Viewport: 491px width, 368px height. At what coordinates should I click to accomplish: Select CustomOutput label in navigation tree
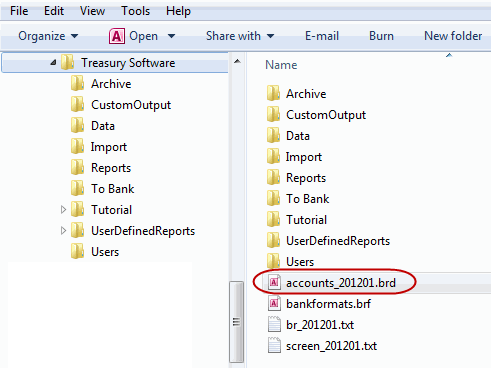131,105
